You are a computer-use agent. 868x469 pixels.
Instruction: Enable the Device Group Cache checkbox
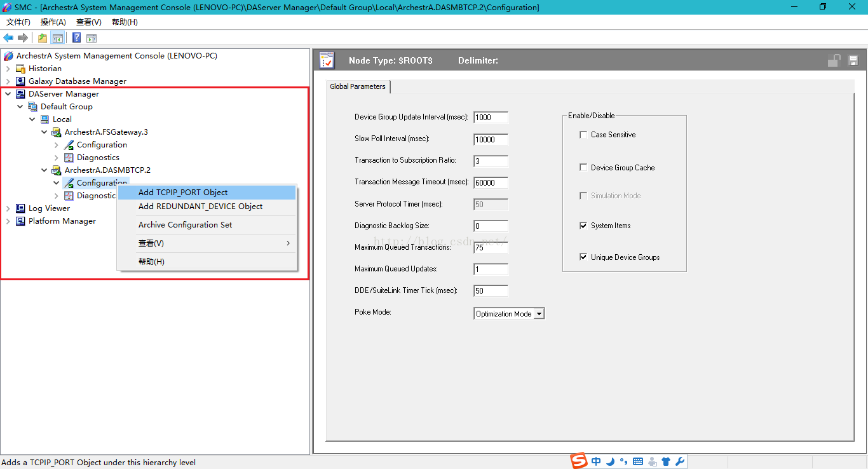583,168
